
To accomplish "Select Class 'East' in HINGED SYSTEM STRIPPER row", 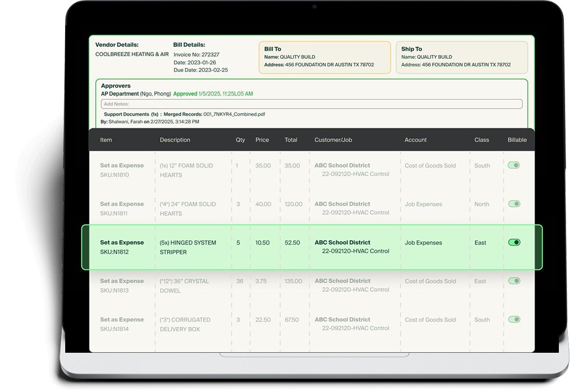I will pyautogui.click(x=480, y=243).
